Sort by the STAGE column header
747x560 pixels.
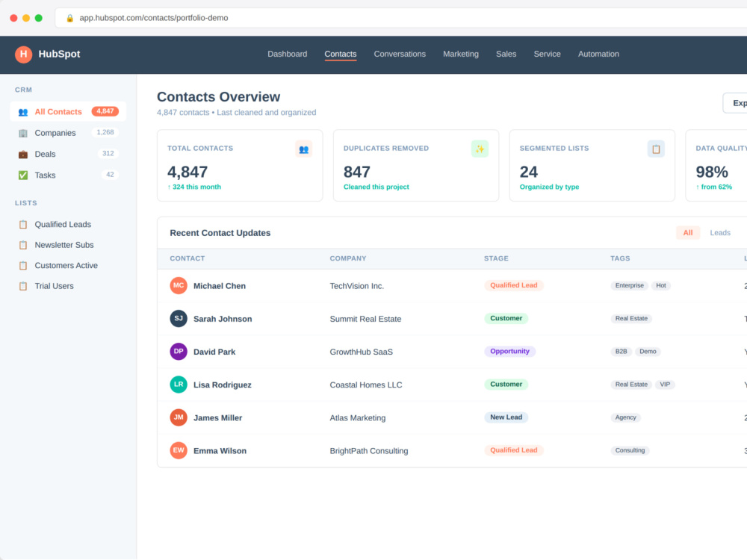(x=496, y=258)
